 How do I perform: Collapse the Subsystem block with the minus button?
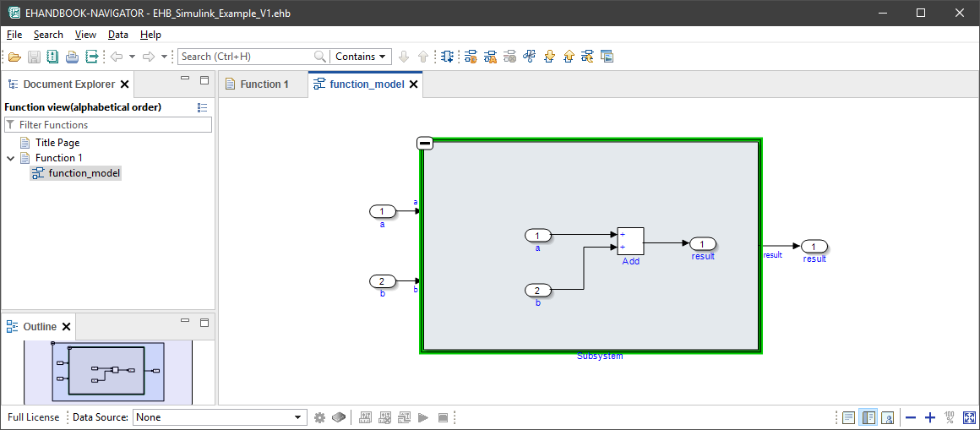pos(425,144)
